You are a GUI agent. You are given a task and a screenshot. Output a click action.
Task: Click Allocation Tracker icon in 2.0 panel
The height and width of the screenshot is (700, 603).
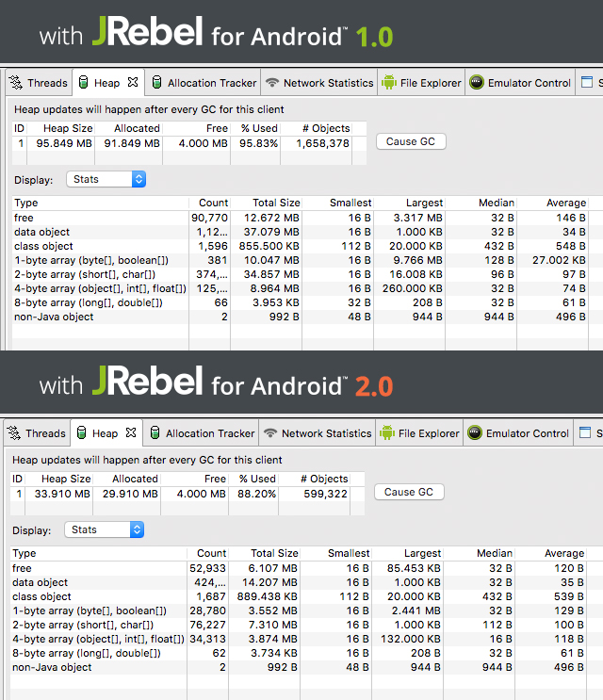point(155,432)
